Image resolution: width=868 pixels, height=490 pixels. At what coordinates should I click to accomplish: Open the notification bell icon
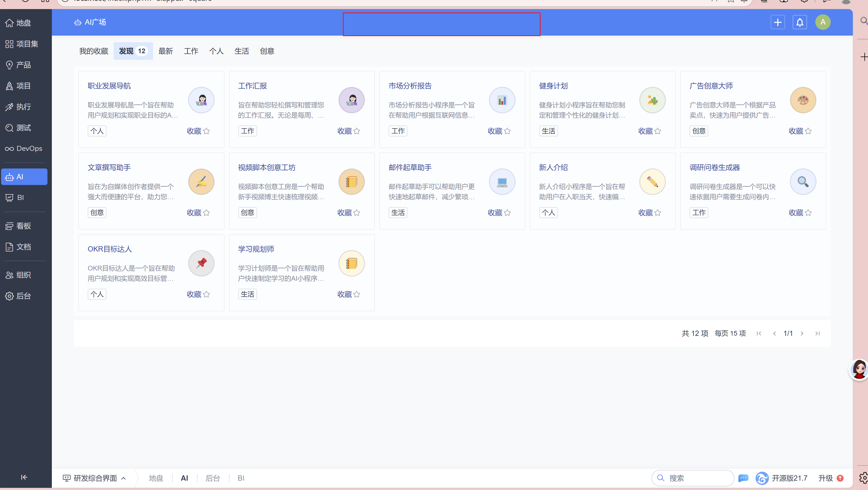pyautogui.click(x=800, y=22)
